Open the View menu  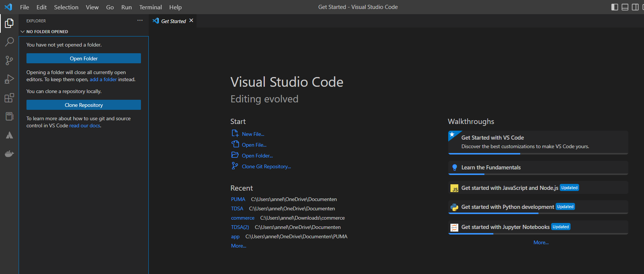[92, 7]
